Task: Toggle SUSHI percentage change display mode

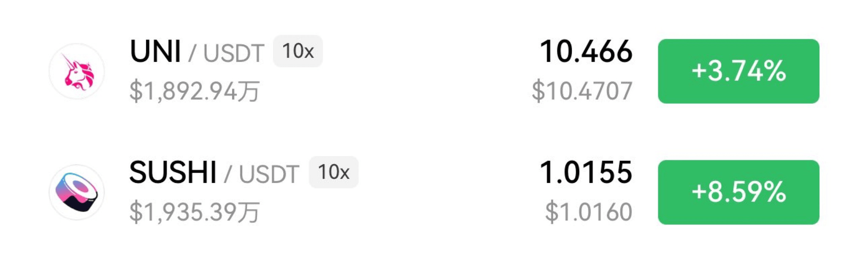Action: click(x=738, y=192)
